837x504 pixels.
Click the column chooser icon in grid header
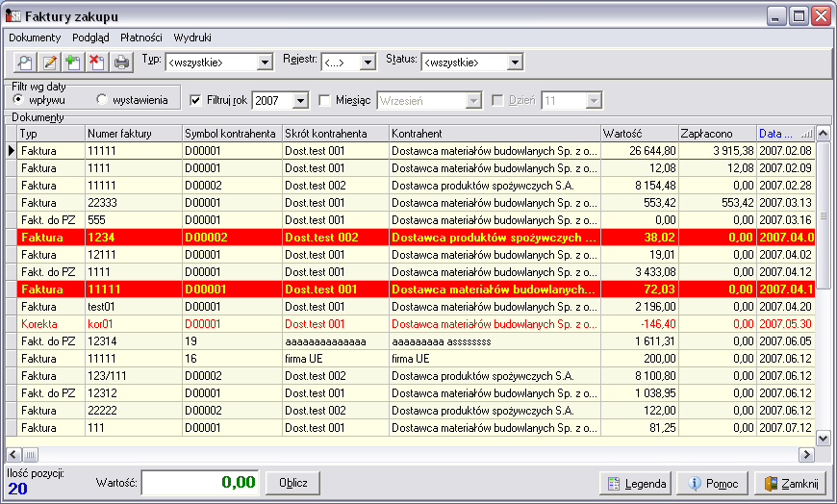tap(807, 134)
